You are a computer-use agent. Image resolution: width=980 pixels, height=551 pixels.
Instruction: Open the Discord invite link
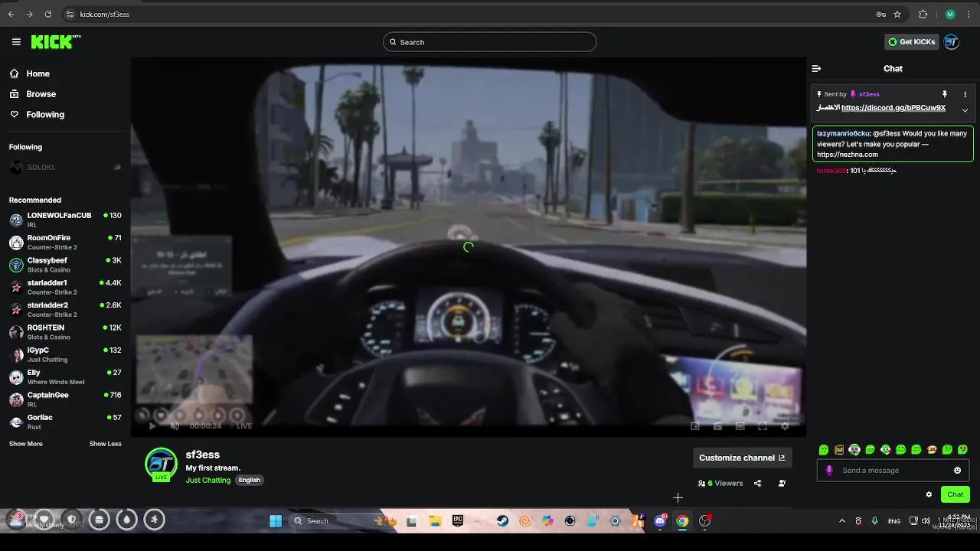pyautogui.click(x=893, y=108)
